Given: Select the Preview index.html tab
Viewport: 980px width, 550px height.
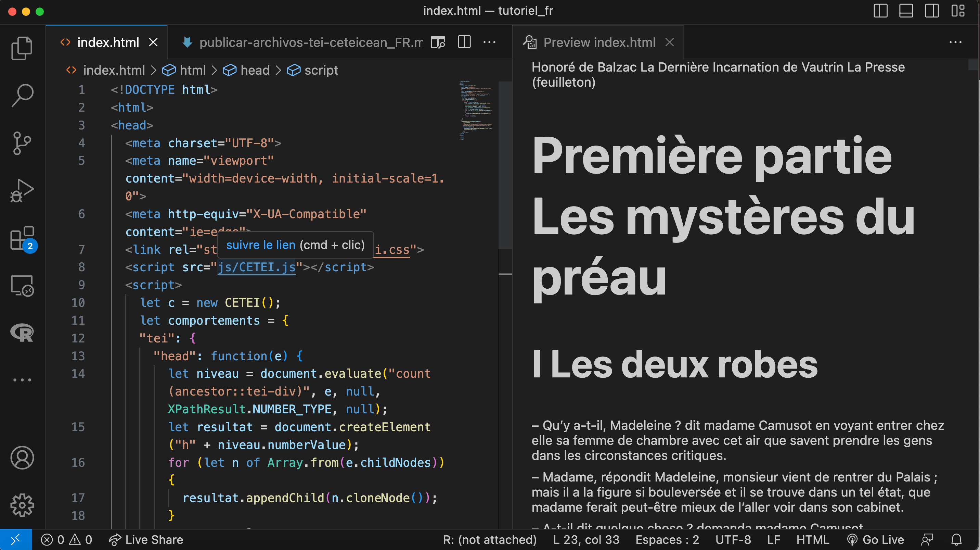Looking at the screenshot, I should click(x=599, y=42).
